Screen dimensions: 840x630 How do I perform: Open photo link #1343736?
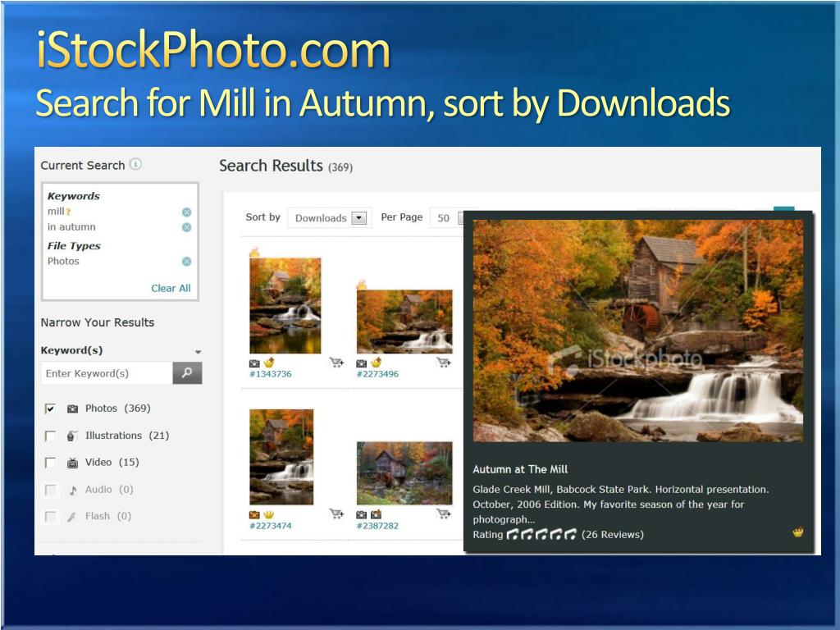[271, 374]
